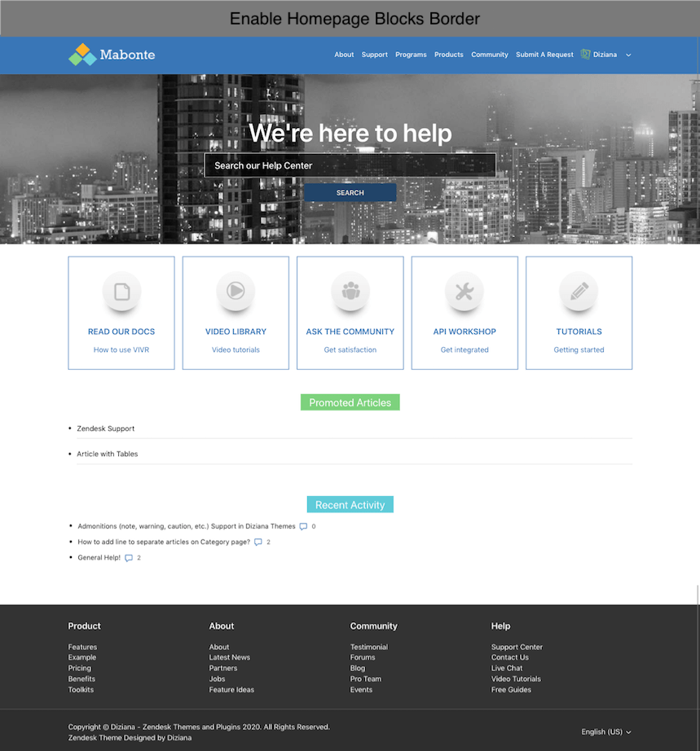Expand the Diziana user menu chevron
Image resolution: width=700 pixels, height=751 pixels.
click(x=628, y=55)
